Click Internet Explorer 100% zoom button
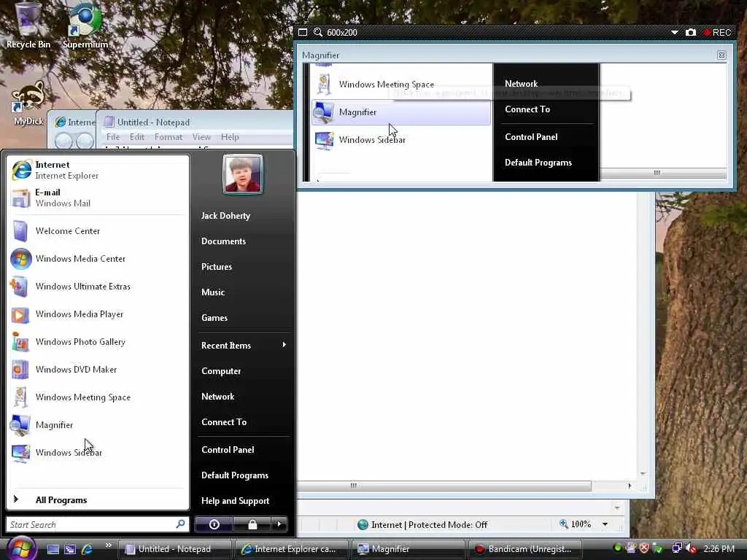Viewport: 747px width, 560px height. (x=576, y=524)
